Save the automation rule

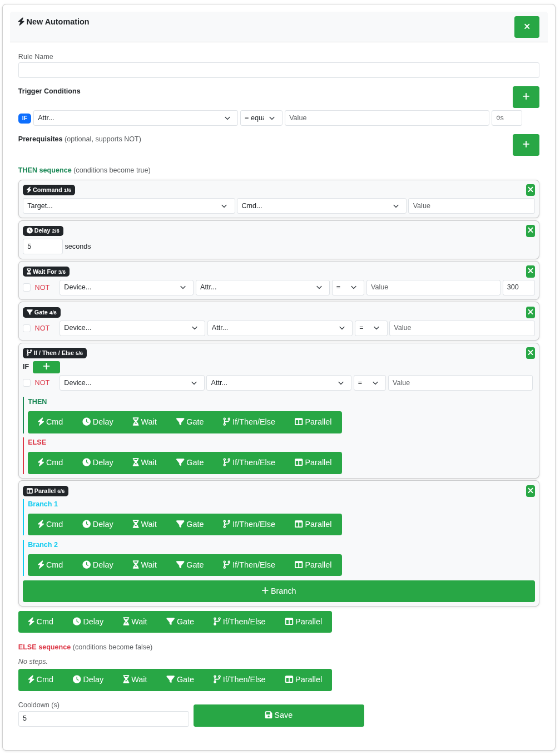tap(279, 715)
